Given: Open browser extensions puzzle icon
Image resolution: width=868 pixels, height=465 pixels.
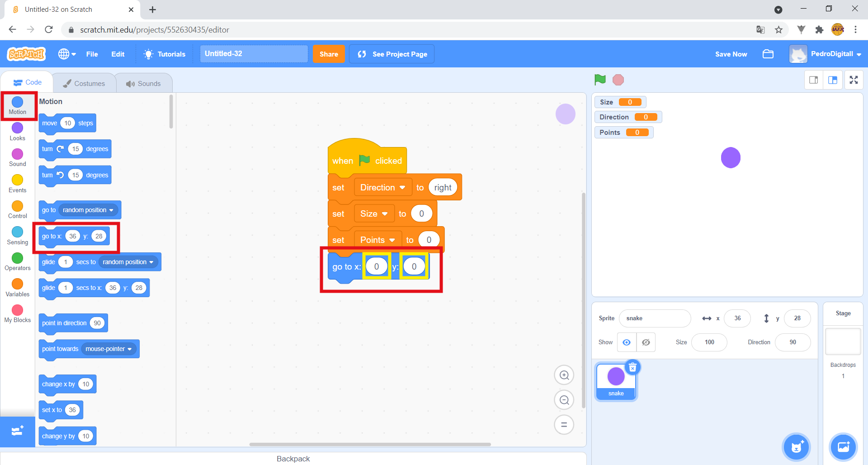Looking at the screenshot, I should click(819, 30).
